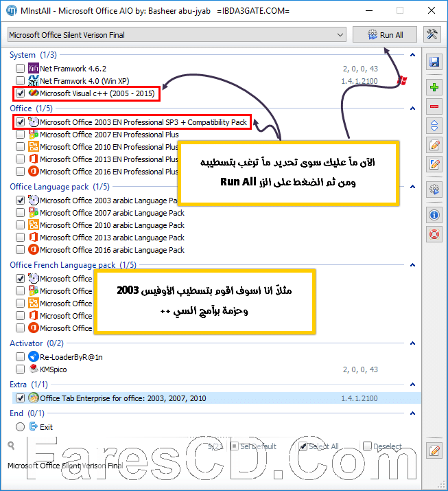Click the Office Language pack (1/5) header
Image resolution: width=448 pixels, height=491 pixels.
pos(60,187)
